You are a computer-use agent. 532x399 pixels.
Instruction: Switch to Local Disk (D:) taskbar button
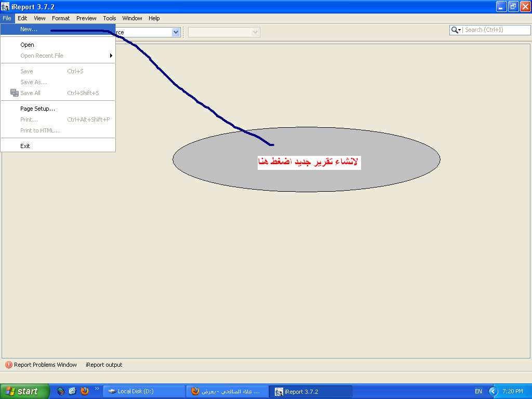[x=144, y=392]
